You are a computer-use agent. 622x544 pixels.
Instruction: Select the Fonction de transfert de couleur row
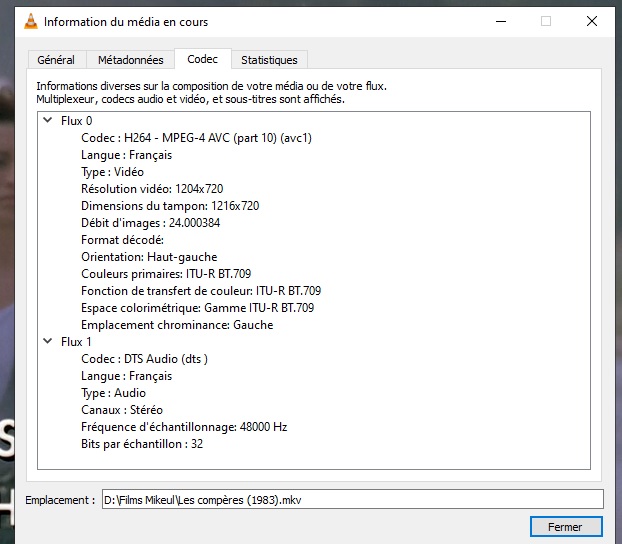[x=201, y=291]
